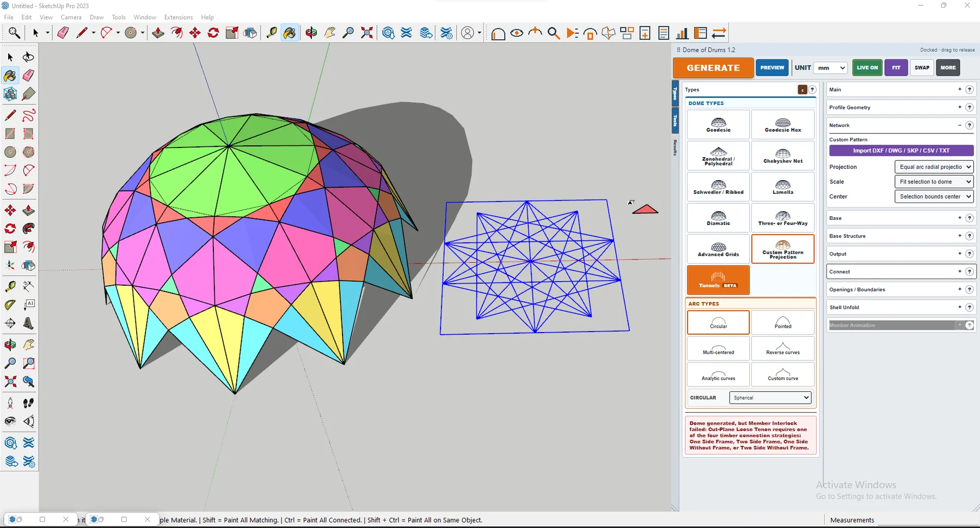Pick the Push/Pull tool in the top toolbar

coord(158,33)
